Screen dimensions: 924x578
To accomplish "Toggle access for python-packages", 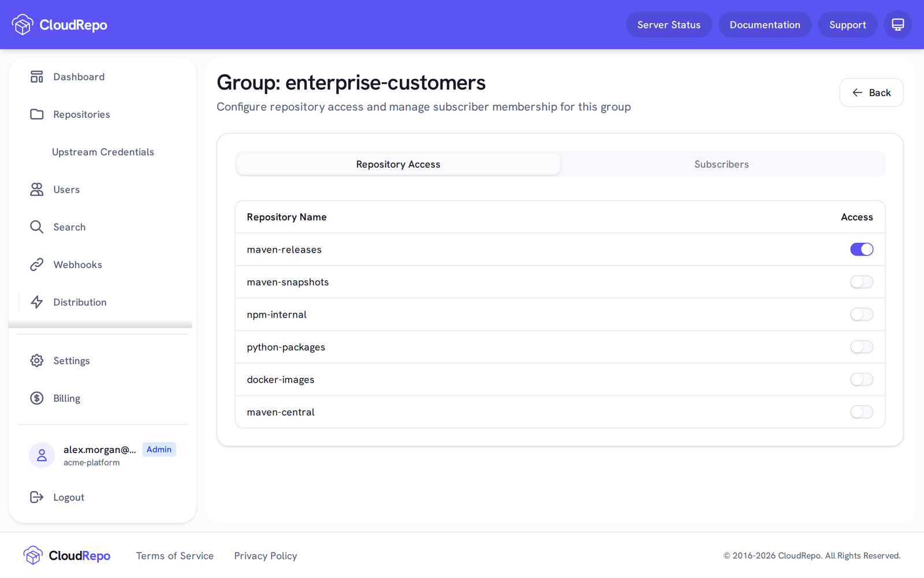I will [862, 347].
